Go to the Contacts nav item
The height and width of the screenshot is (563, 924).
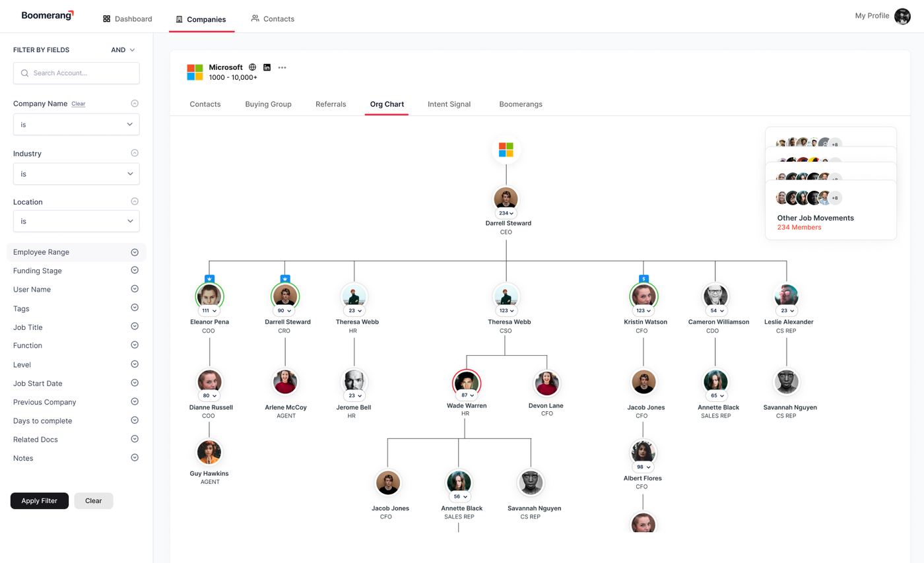click(x=273, y=18)
